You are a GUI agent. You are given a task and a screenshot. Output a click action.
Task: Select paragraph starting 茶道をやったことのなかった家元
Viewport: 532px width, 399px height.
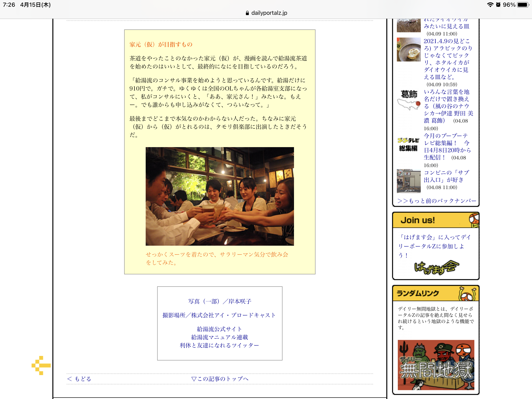pyautogui.click(x=218, y=62)
